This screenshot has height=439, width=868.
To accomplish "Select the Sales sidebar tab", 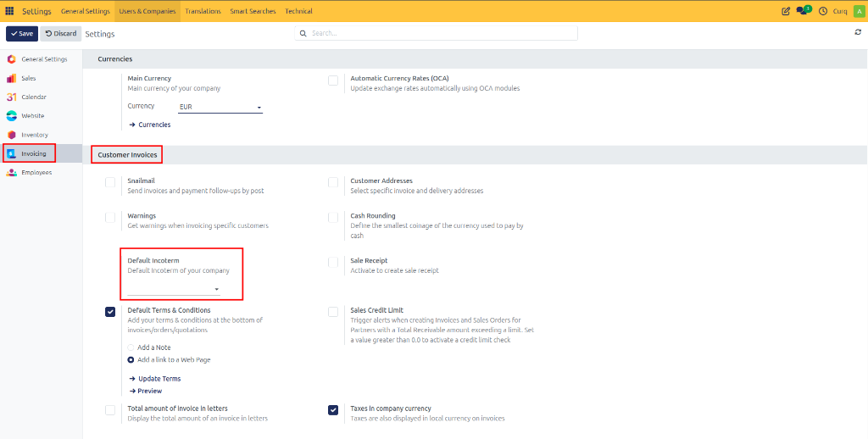I will click(x=41, y=78).
